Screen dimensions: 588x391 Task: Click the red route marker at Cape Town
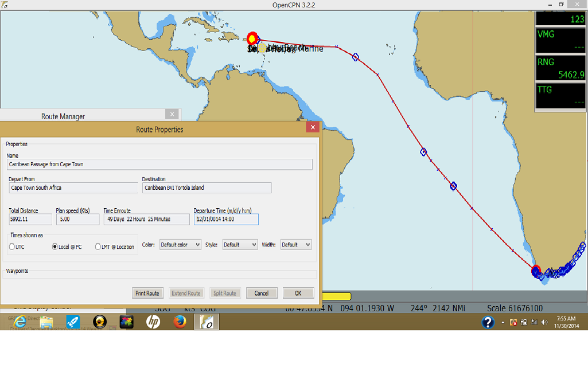click(x=536, y=270)
